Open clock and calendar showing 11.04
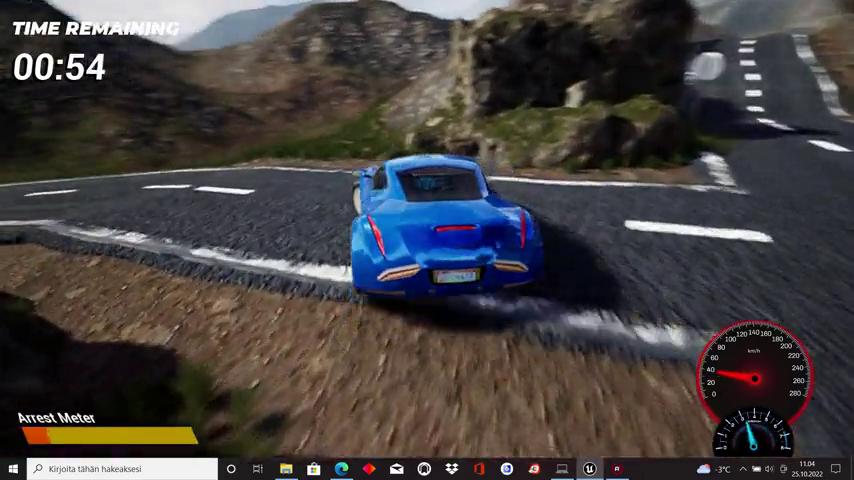The width and height of the screenshot is (854, 480). coord(806,469)
